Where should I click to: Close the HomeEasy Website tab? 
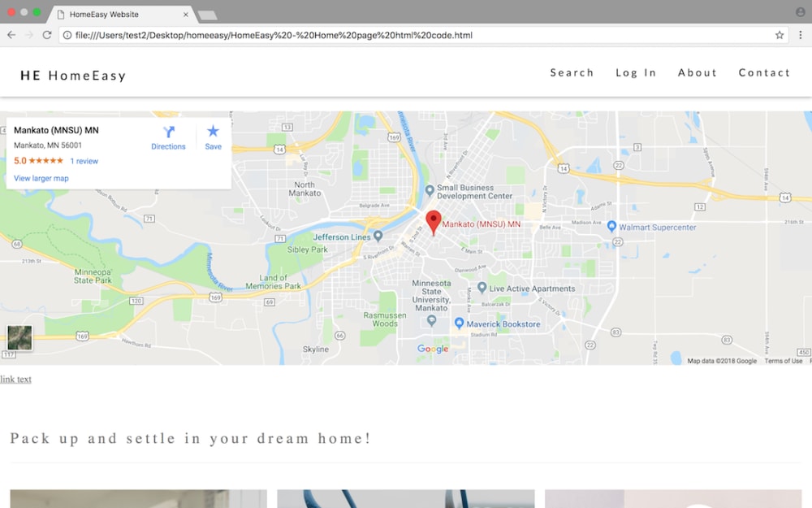click(185, 15)
